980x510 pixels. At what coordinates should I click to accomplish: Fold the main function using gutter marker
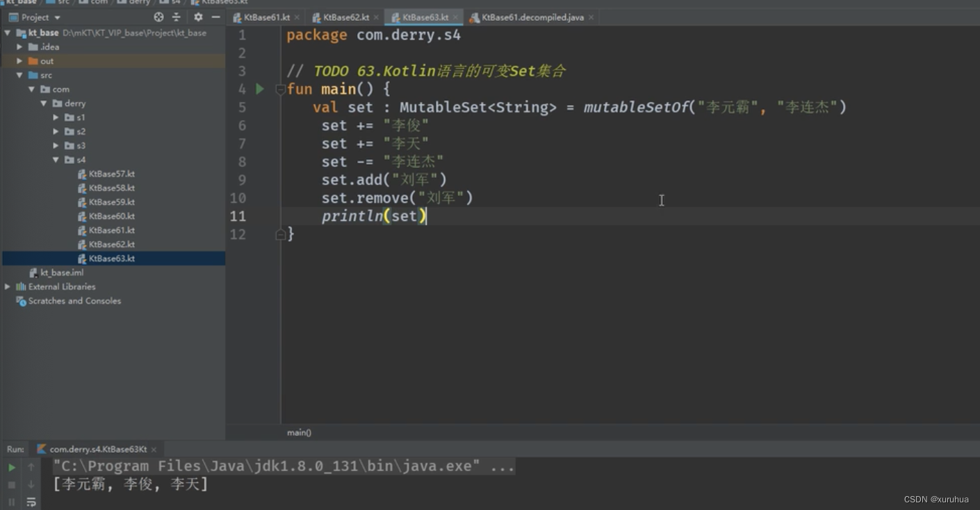[x=280, y=89]
